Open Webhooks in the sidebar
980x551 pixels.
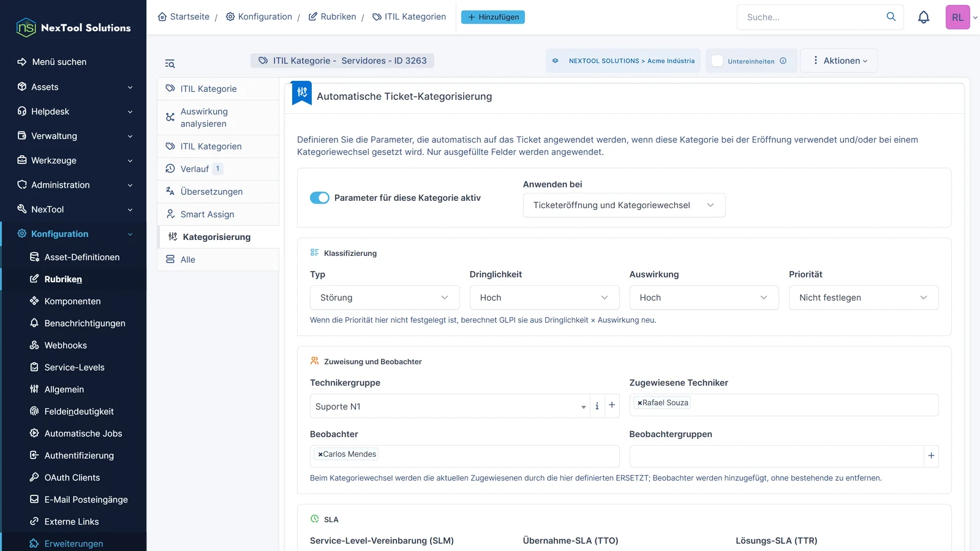(66, 345)
